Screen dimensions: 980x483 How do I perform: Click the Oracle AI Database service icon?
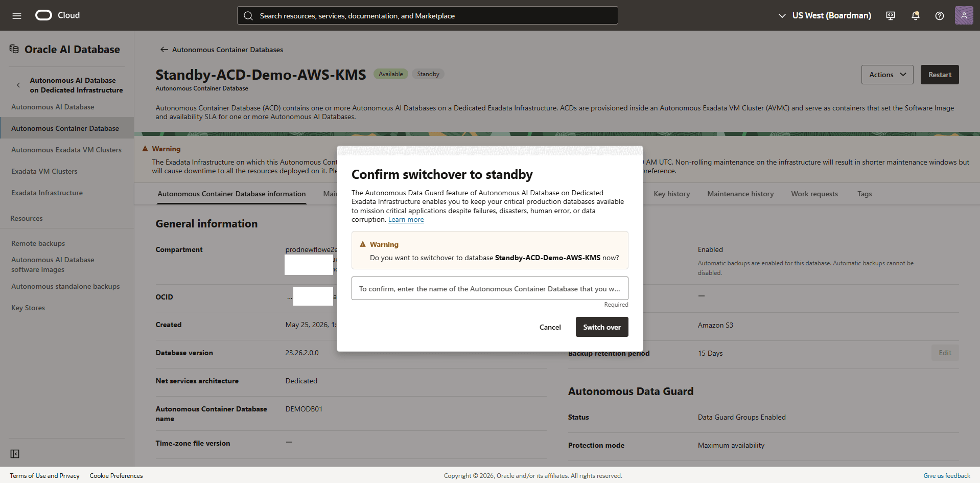tap(14, 49)
